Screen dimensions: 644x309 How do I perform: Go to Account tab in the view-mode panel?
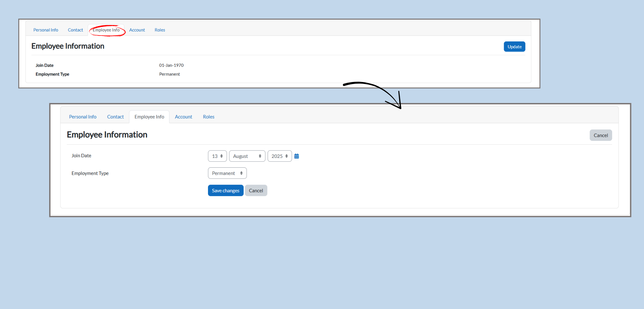tap(137, 30)
